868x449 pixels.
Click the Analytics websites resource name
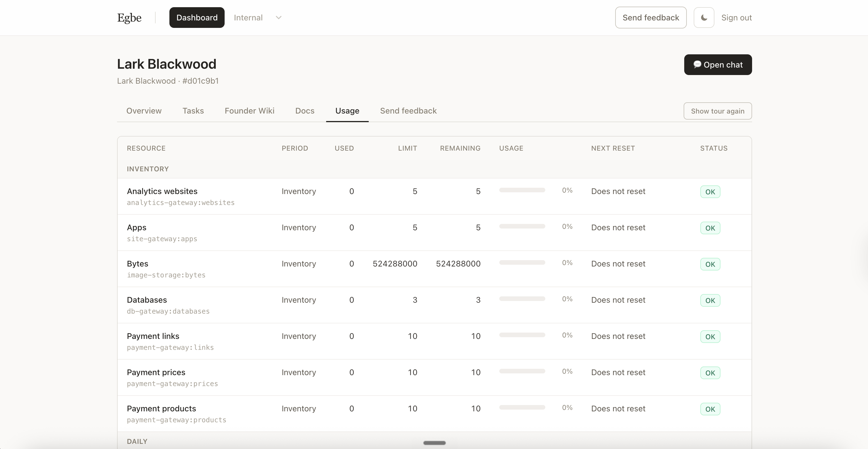pyautogui.click(x=162, y=191)
